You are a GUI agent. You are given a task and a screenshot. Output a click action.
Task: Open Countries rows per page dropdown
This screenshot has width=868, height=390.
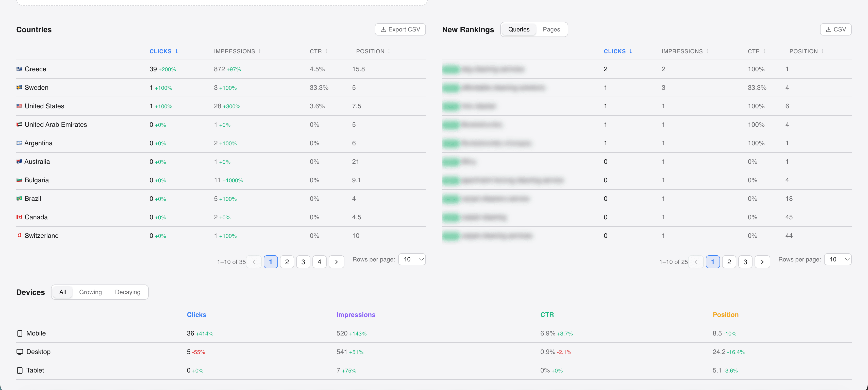[x=412, y=259]
